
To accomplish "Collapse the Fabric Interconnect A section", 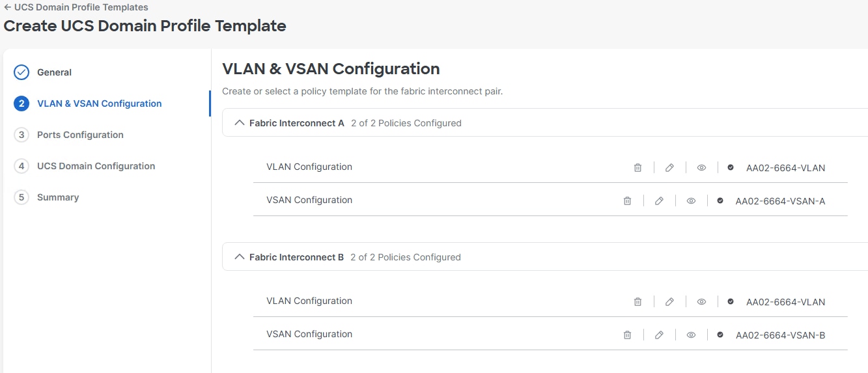I will 239,122.
